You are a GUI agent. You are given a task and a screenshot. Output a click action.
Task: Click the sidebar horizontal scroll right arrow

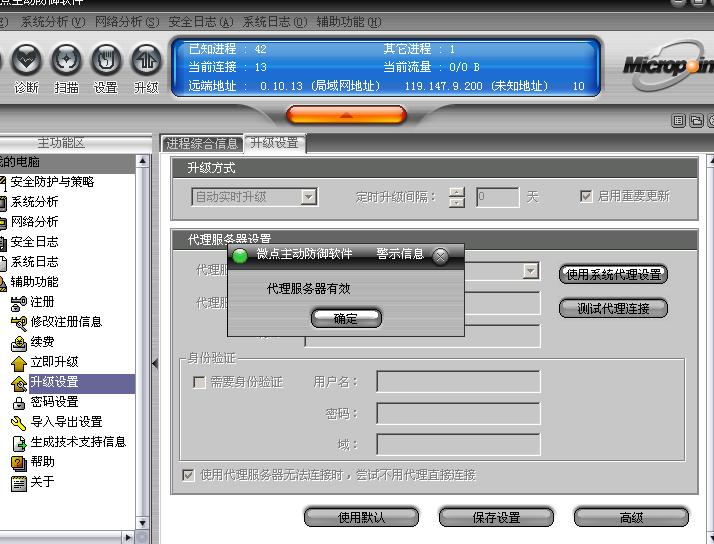[x=128, y=538]
